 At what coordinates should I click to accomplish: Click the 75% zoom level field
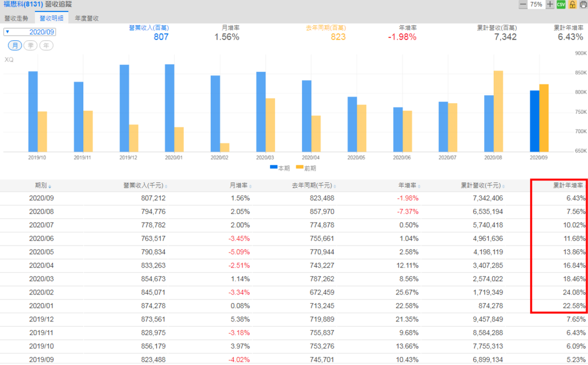click(x=536, y=5)
